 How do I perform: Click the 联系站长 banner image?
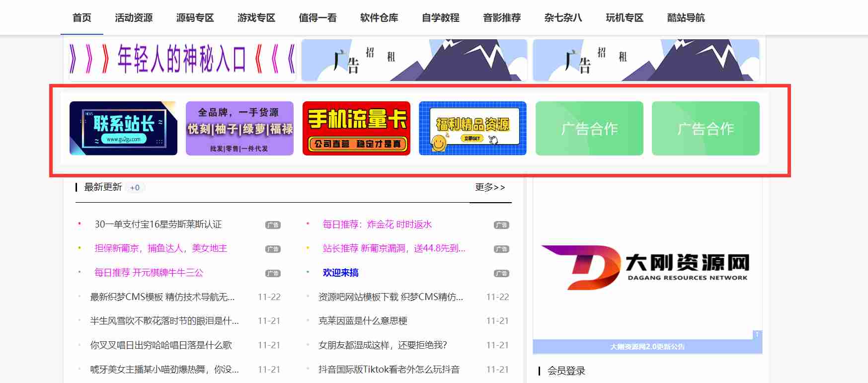tap(123, 128)
